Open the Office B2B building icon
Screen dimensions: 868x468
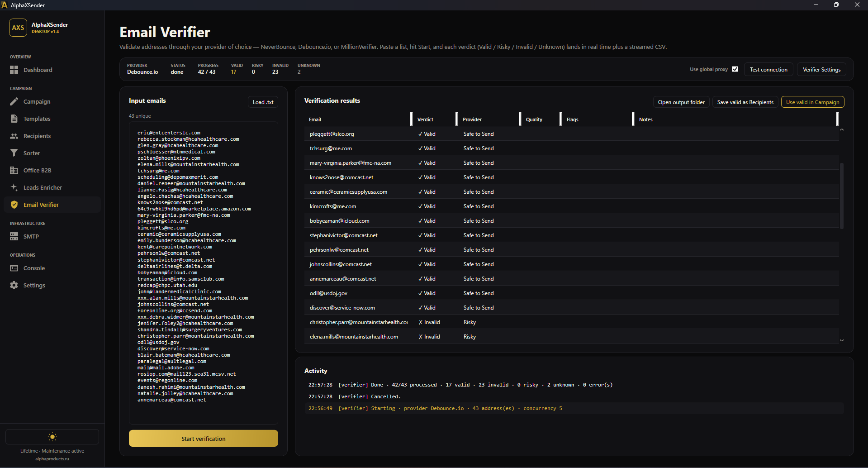click(14, 170)
